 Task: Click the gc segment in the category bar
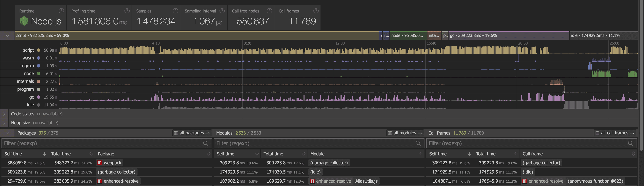[x=509, y=35]
